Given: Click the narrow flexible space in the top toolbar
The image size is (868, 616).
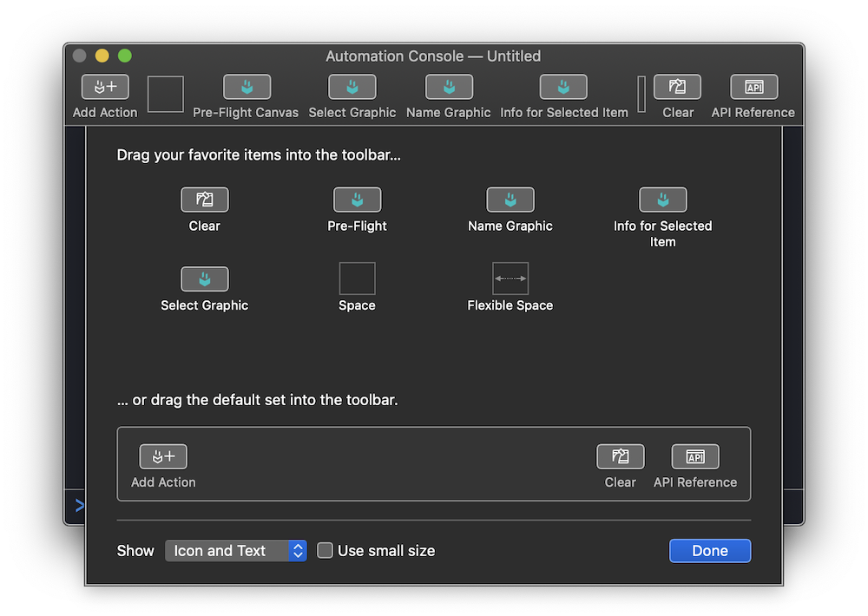Looking at the screenshot, I should pos(641,94).
